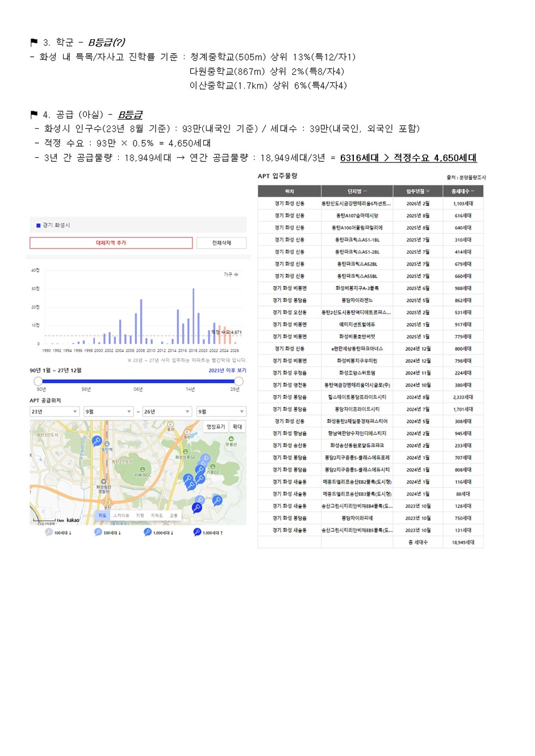Click the map marker beside 동탄역
This screenshot has width=535, height=756.
point(97,441)
